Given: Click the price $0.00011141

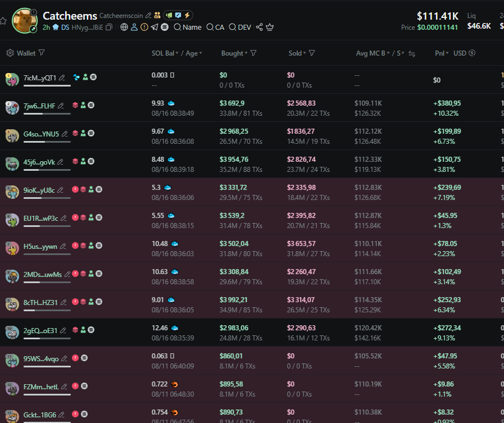Looking at the screenshot, I should (x=438, y=28).
